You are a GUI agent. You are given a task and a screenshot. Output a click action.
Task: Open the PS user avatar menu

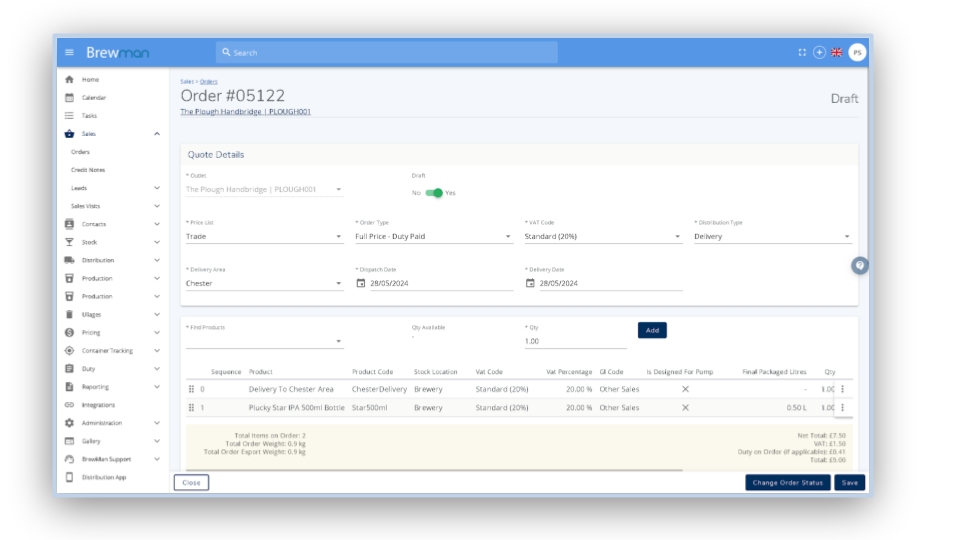[x=857, y=53]
